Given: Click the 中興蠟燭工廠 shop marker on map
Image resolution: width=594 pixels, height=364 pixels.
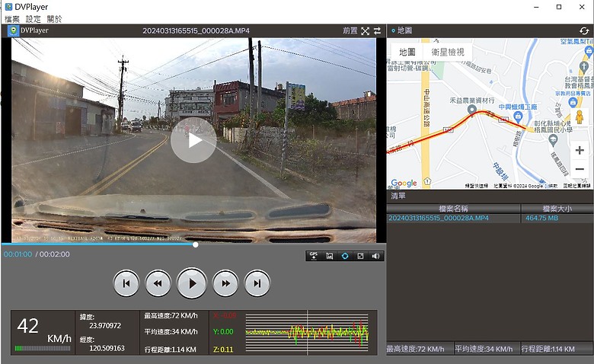Looking at the screenshot, I should click(x=519, y=116).
